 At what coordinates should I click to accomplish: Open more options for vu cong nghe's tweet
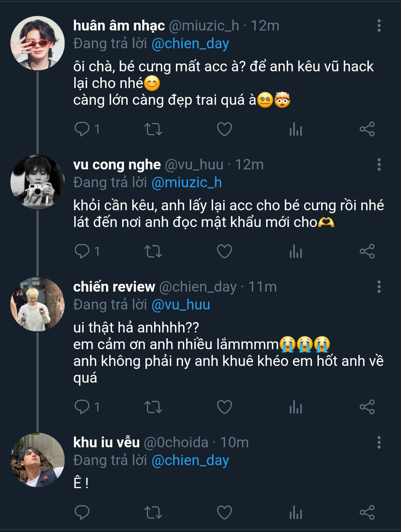point(379,164)
